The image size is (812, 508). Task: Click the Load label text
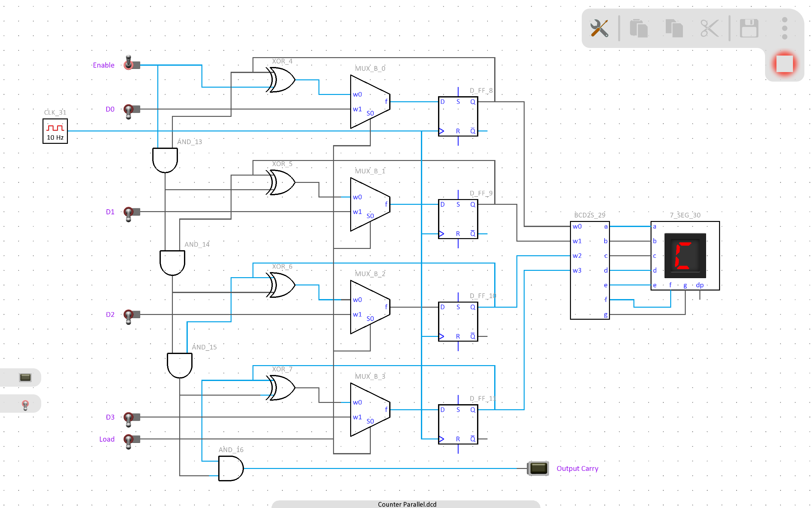[107, 439]
